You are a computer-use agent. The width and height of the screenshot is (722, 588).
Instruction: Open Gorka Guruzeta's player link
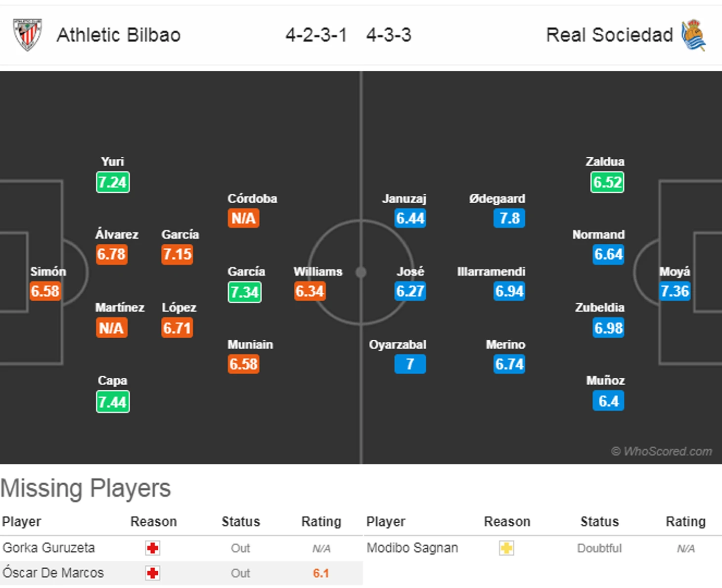point(48,548)
